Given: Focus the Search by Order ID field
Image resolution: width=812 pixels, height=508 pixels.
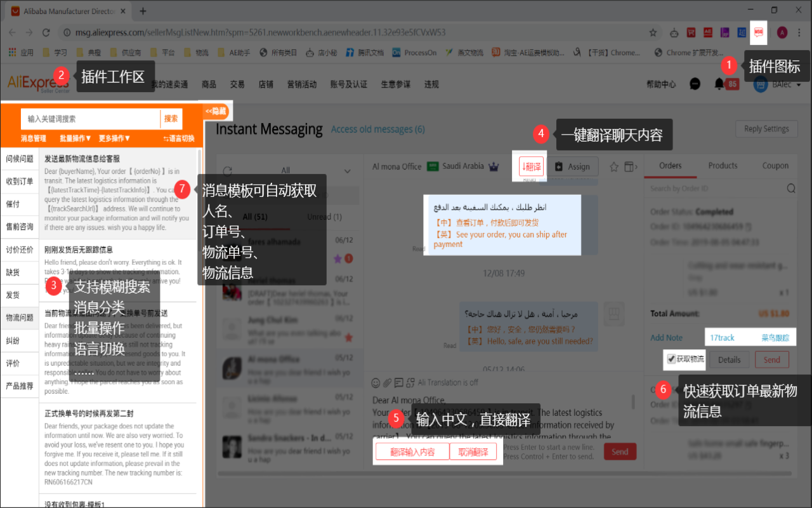Looking at the screenshot, I should (x=717, y=188).
